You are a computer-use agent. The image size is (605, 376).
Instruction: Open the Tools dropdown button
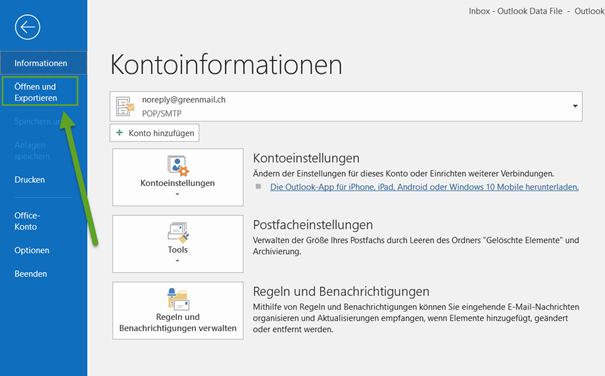(178, 244)
